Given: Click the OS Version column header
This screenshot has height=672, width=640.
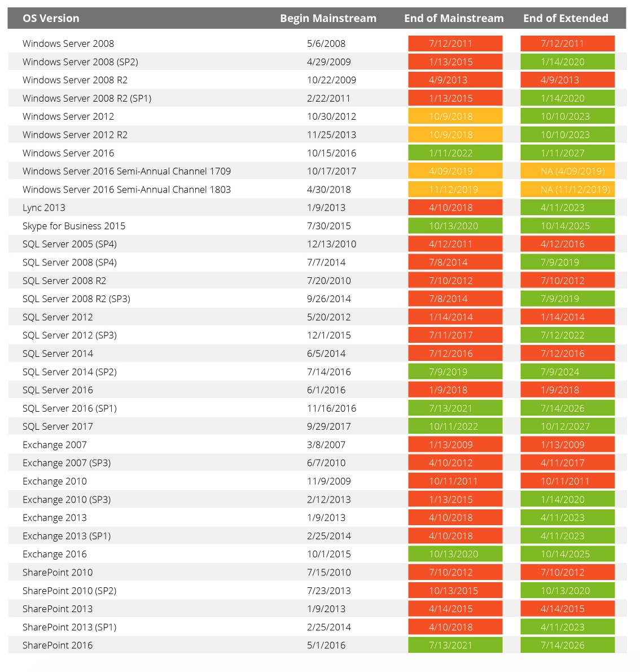Looking at the screenshot, I should click(x=51, y=18).
